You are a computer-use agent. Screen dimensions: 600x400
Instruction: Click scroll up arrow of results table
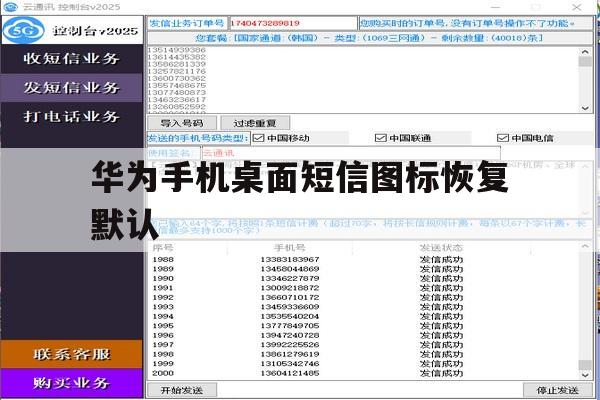pyautogui.click(x=585, y=247)
